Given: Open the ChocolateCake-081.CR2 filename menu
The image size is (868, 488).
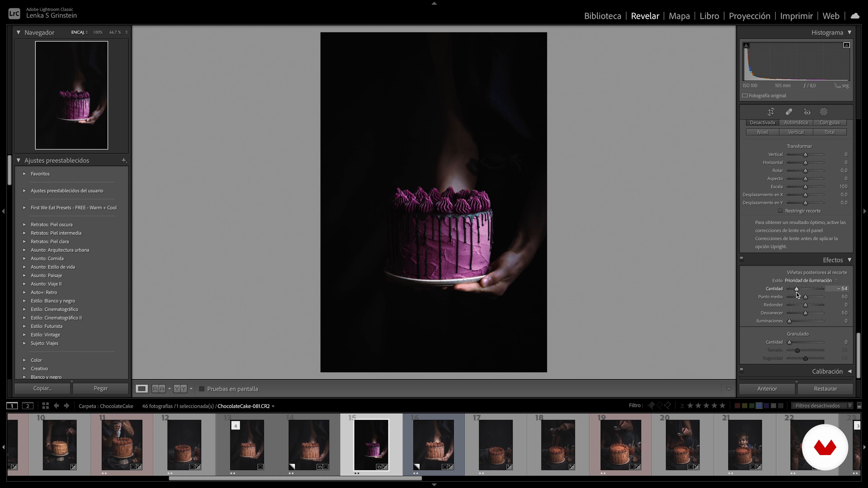Looking at the screenshot, I should tap(246, 406).
